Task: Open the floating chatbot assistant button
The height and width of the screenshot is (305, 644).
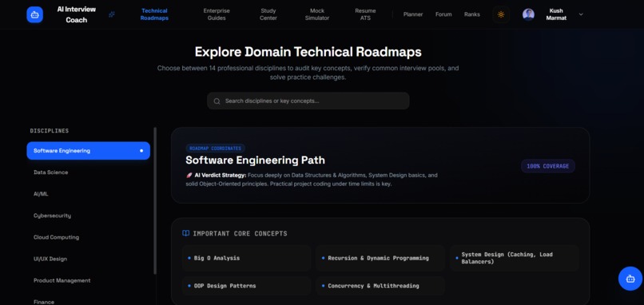Action: tap(630, 279)
